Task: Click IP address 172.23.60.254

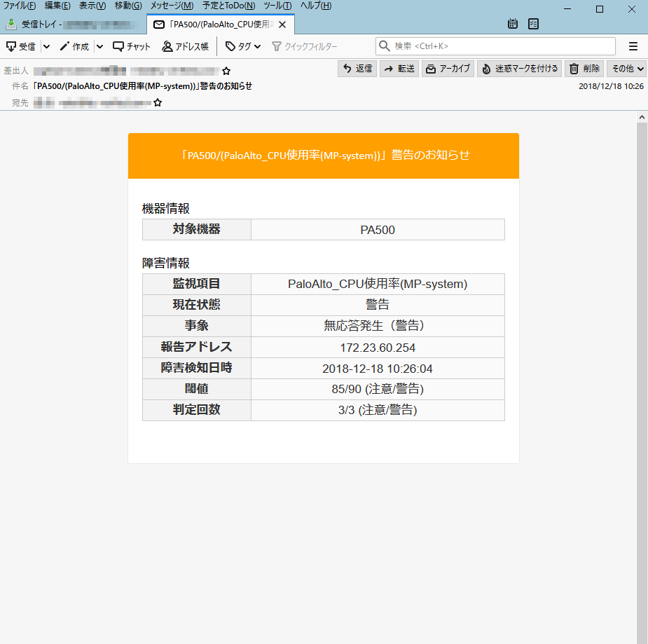Action: [x=378, y=348]
